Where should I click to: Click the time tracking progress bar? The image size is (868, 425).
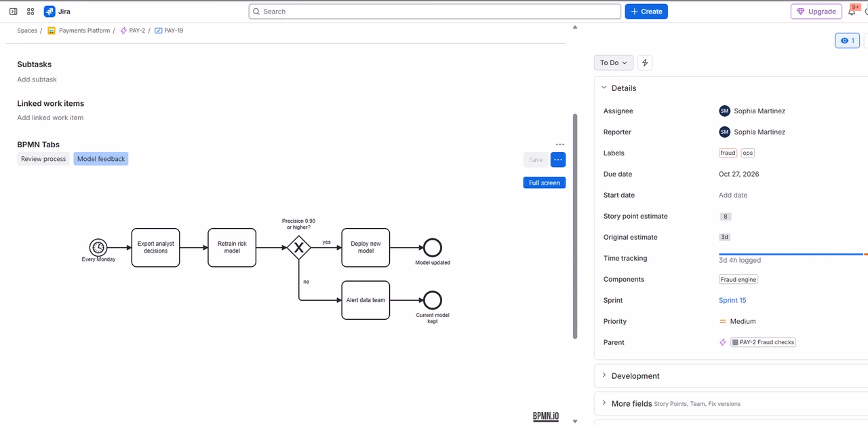click(x=793, y=255)
